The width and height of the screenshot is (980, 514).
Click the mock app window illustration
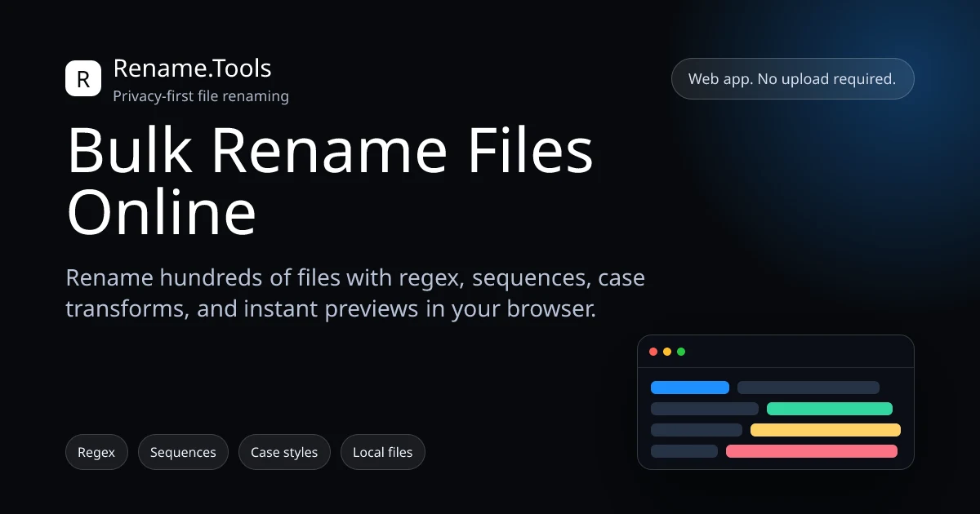click(776, 402)
